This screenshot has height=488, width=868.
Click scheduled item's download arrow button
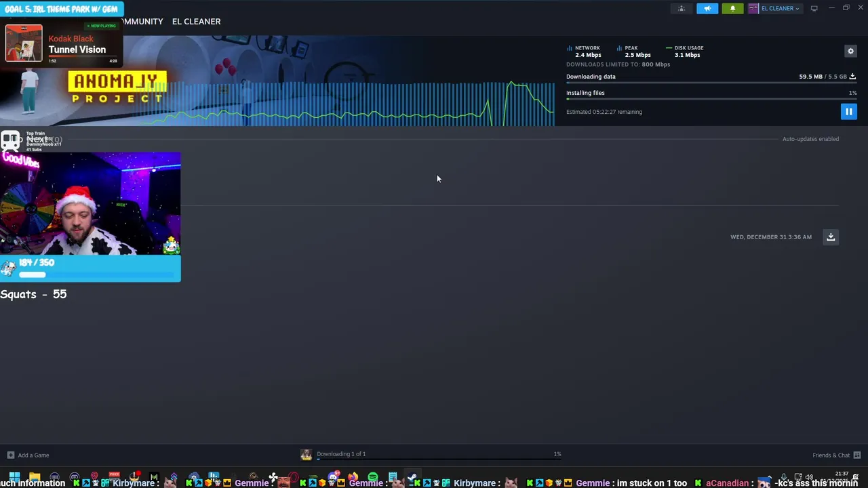point(831,237)
